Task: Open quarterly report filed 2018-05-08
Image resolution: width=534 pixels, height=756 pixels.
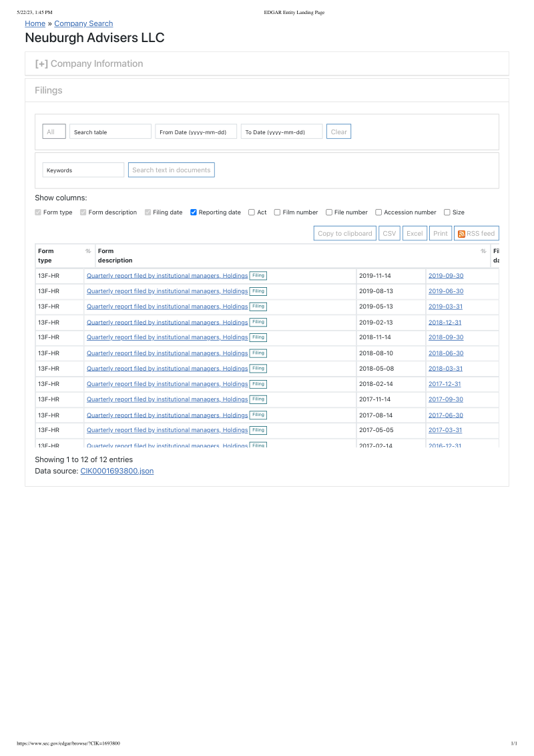Action: (x=168, y=369)
